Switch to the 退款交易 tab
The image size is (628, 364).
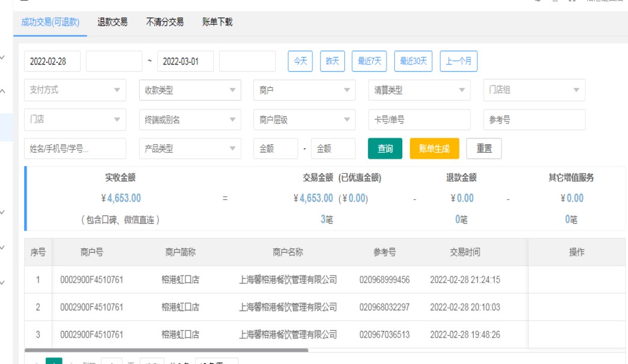(x=113, y=22)
